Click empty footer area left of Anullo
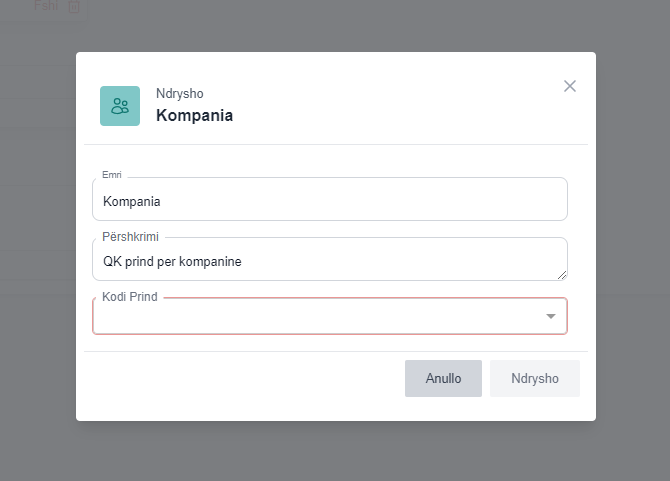This screenshot has width=670, height=481. click(240, 379)
